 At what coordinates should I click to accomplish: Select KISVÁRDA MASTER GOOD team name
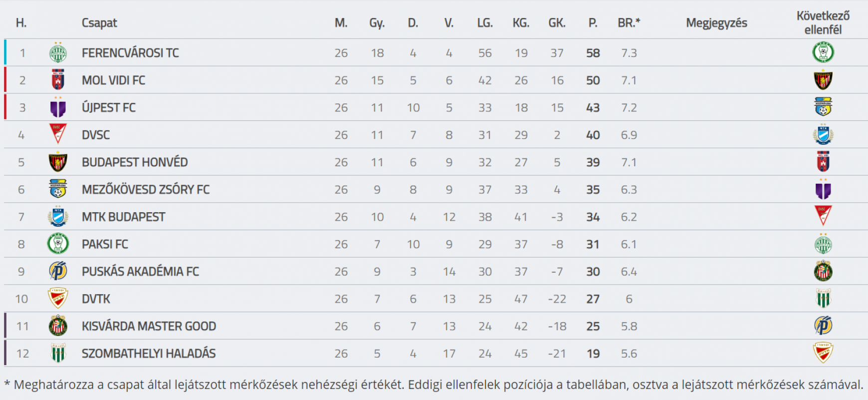tap(149, 326)
